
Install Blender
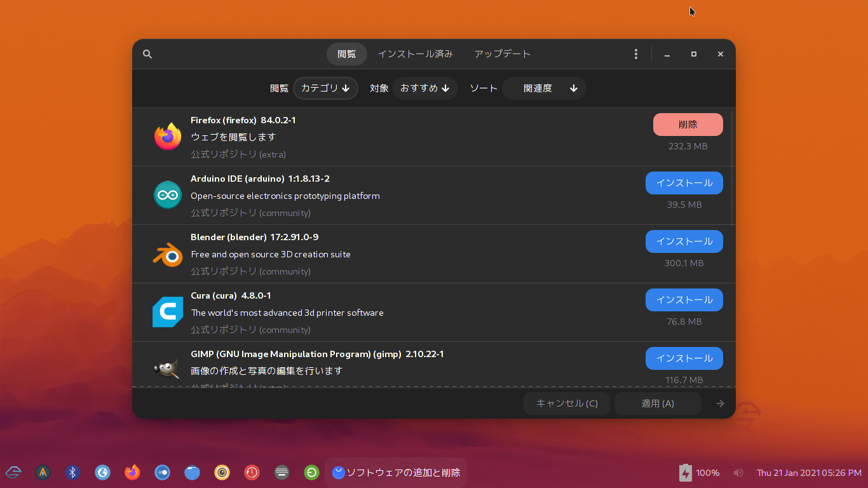pyautogui.click(x=684, y=241)
